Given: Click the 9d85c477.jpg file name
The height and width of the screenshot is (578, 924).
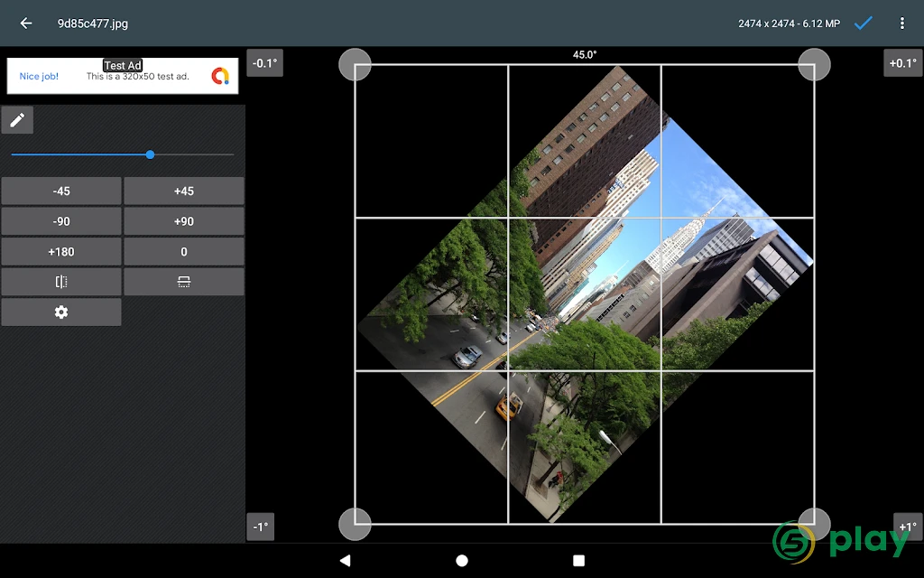Looking at the screenshot, I should [x=93, y=23].
